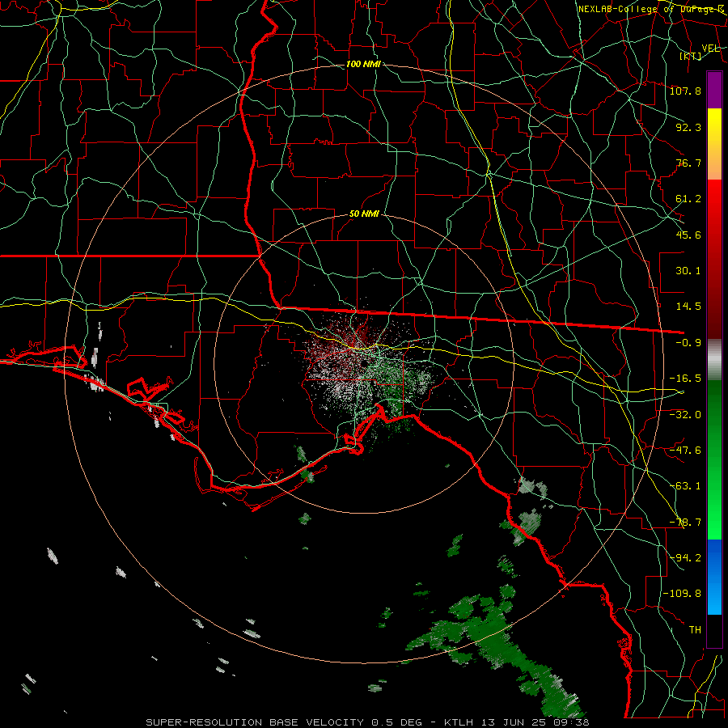Click the purple segment of the color bar
This screenshot has width=728, height=728.
pyautogui.click(x=714, y=90)
